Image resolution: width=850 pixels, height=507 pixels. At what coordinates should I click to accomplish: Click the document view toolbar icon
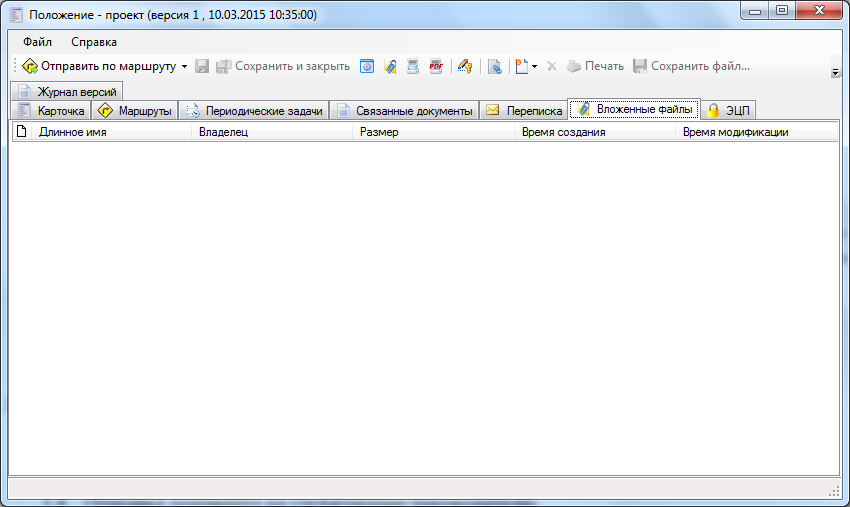(494, 66)
